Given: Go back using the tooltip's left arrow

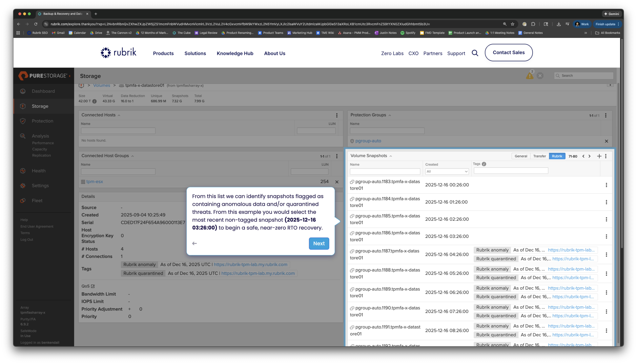Looking at the screenshot, I should (x=195, y=243).
